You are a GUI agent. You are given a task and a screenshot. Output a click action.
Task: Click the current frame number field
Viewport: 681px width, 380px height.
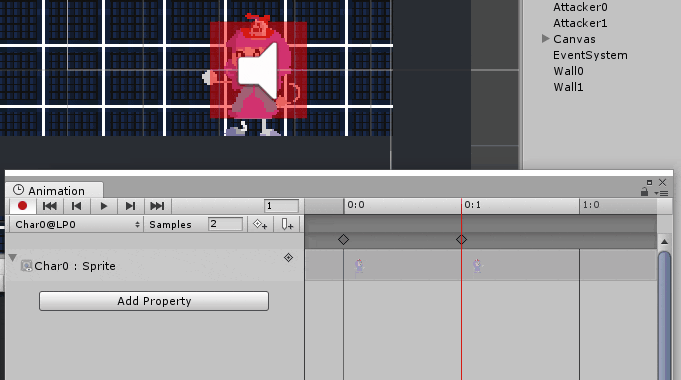(x=281, y=206)
